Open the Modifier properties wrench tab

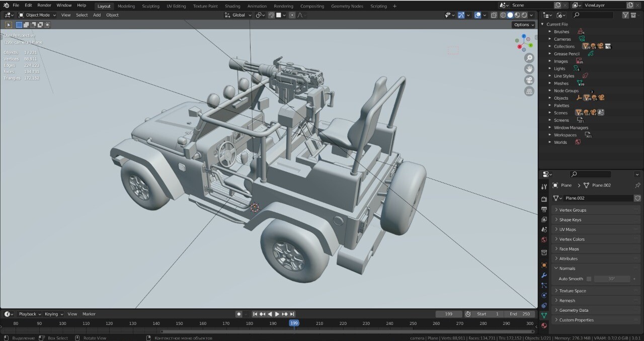pos(544,276)
